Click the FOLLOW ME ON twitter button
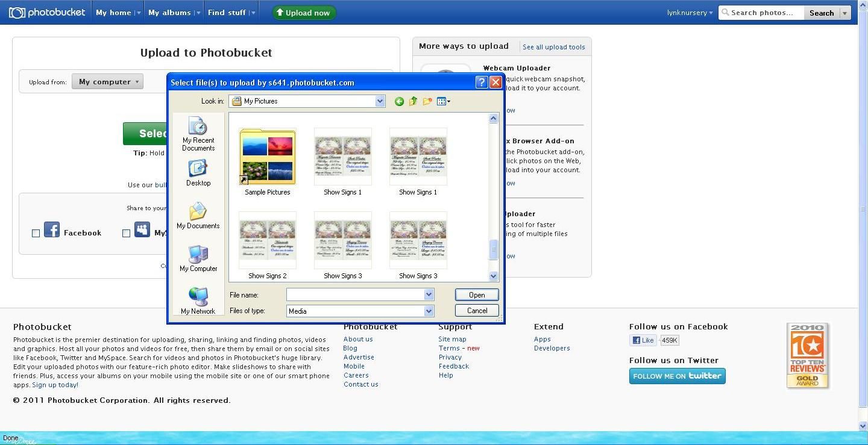The width and height of the screenshot is (868, 445). click(x=678, y=376)
